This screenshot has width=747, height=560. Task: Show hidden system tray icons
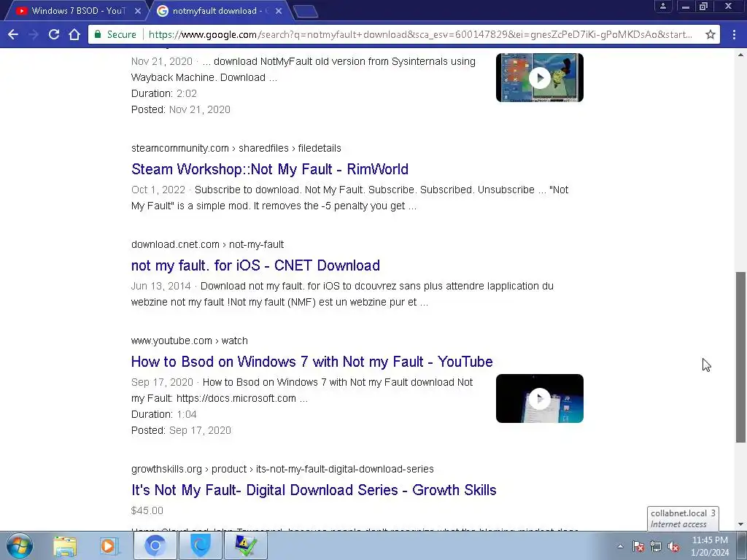click(x=620, y=546)
